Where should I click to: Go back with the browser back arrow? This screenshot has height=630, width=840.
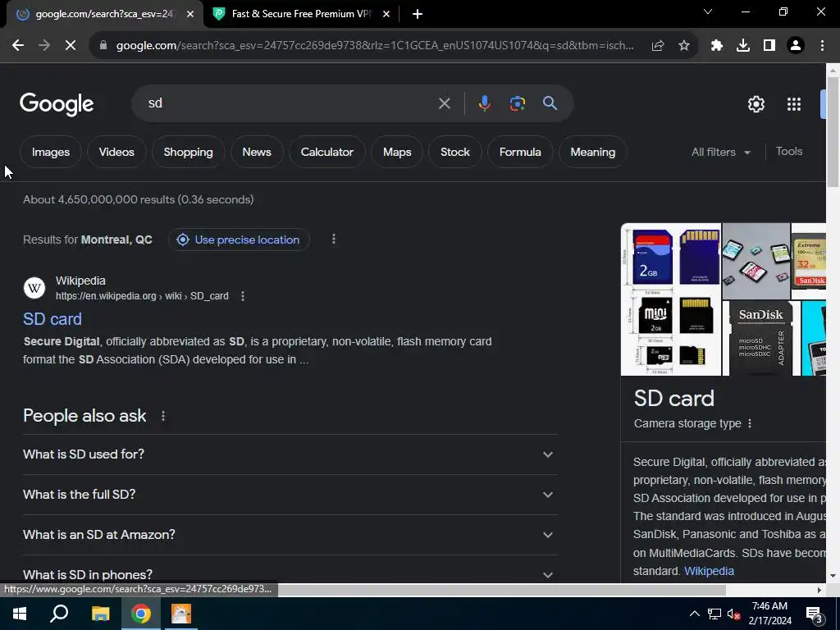coord(18,46)
